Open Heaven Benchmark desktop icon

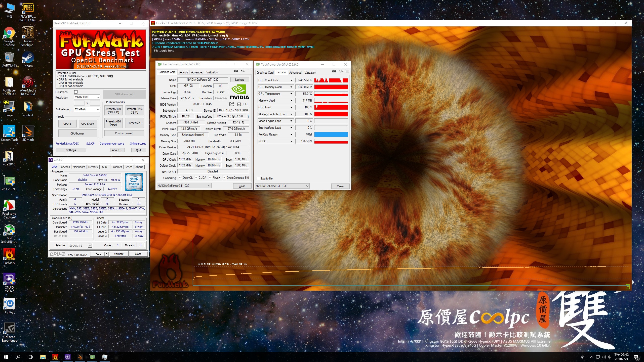[28, 37]
